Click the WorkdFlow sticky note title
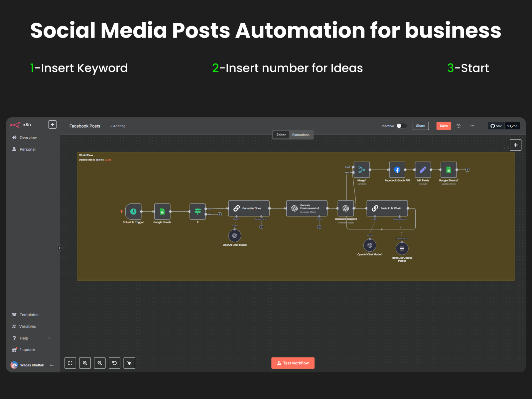Viewport: 532px width, 399px height. tap(86, 155)
